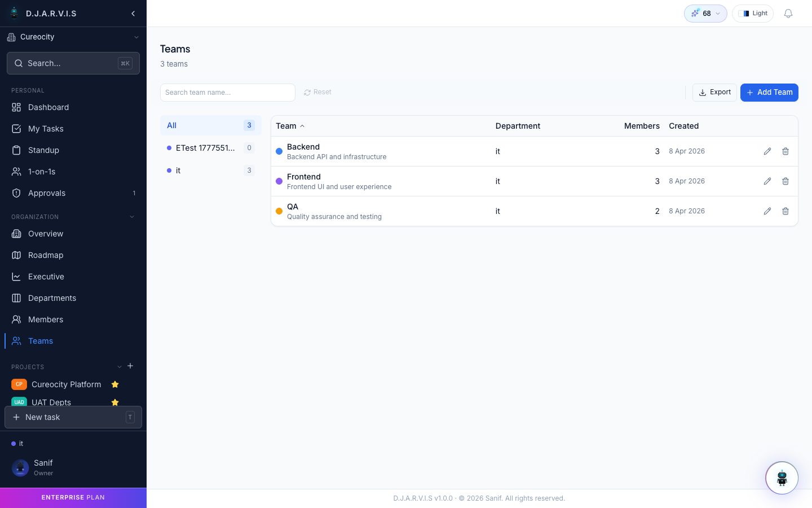
Task: Export the teams list
Action: click(x=714, y=93)
